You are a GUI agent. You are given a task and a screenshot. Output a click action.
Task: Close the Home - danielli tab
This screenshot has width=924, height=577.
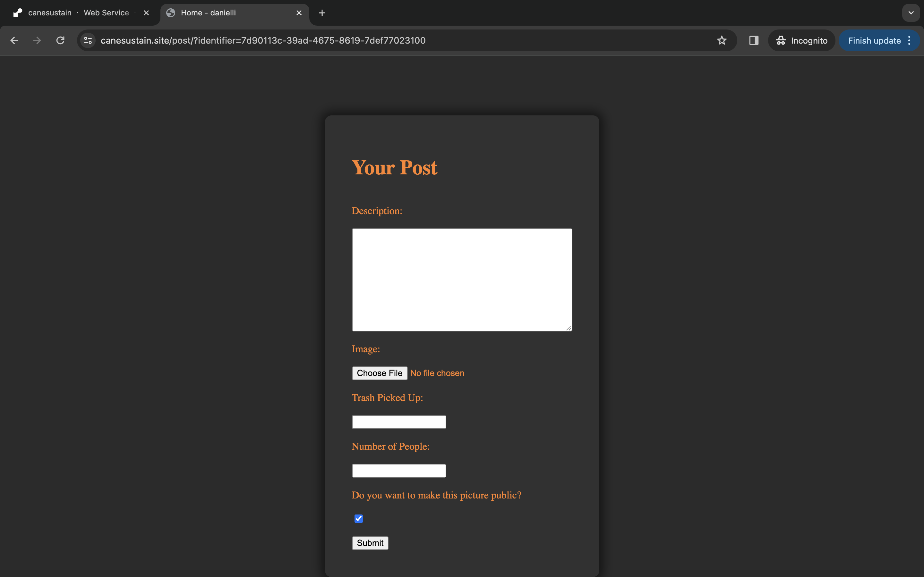coord(299,13)
